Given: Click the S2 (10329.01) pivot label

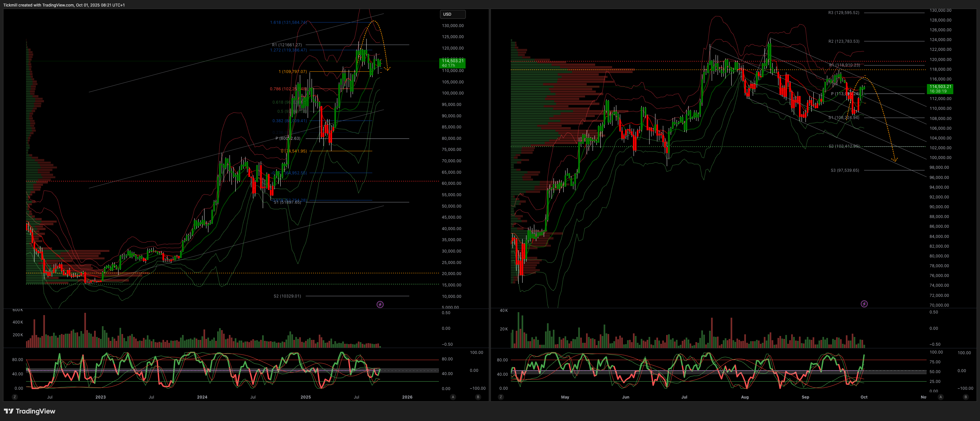Looking at the screenshot, I should 287,296.
